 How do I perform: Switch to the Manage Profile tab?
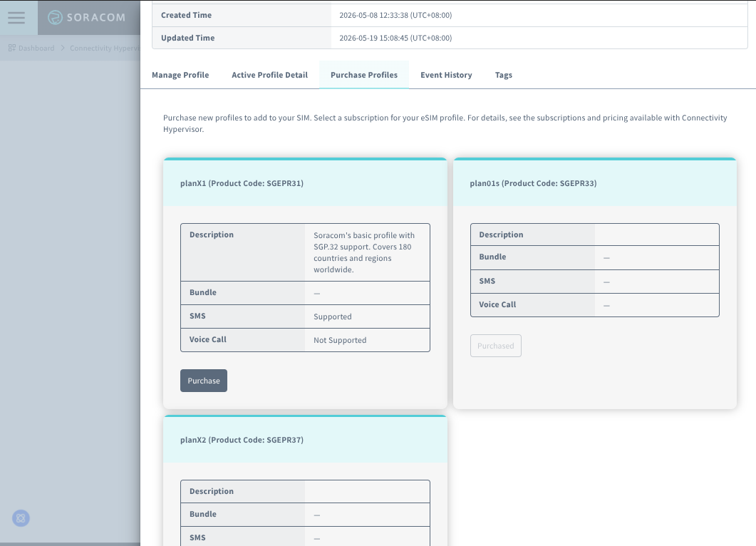coord(180,75)
